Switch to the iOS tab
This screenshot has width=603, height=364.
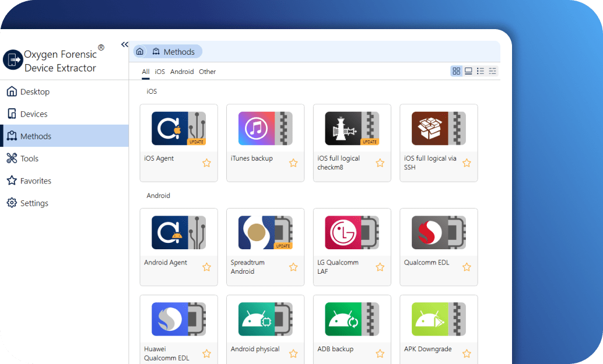[160, 72]
